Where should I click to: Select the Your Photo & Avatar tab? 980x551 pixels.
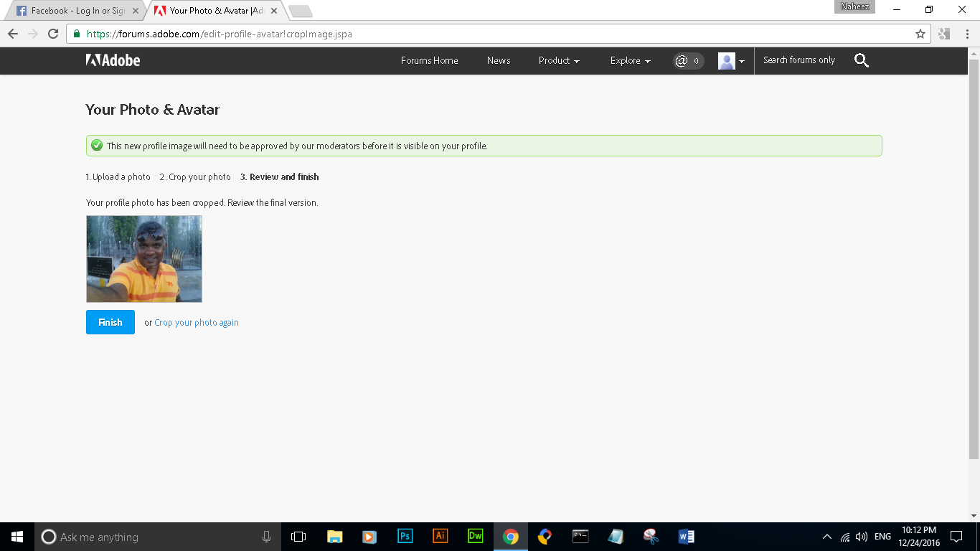click(x=215, y=11)
